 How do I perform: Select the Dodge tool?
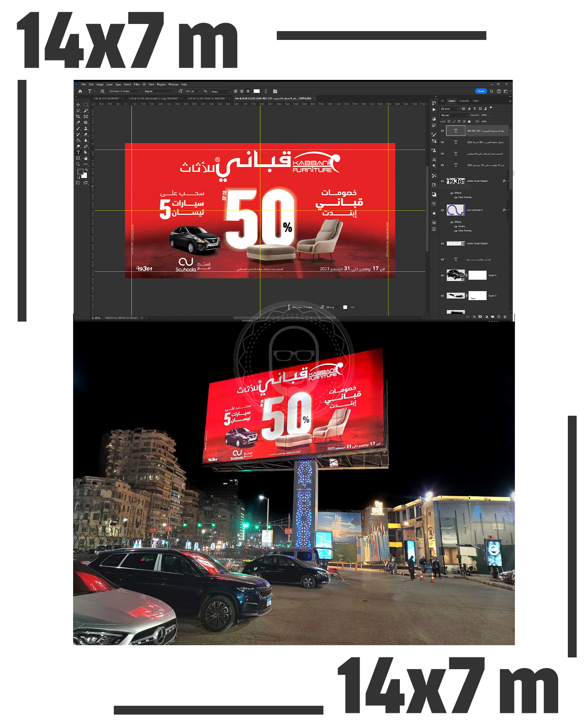pyautogui.click(x=78, y=146)
